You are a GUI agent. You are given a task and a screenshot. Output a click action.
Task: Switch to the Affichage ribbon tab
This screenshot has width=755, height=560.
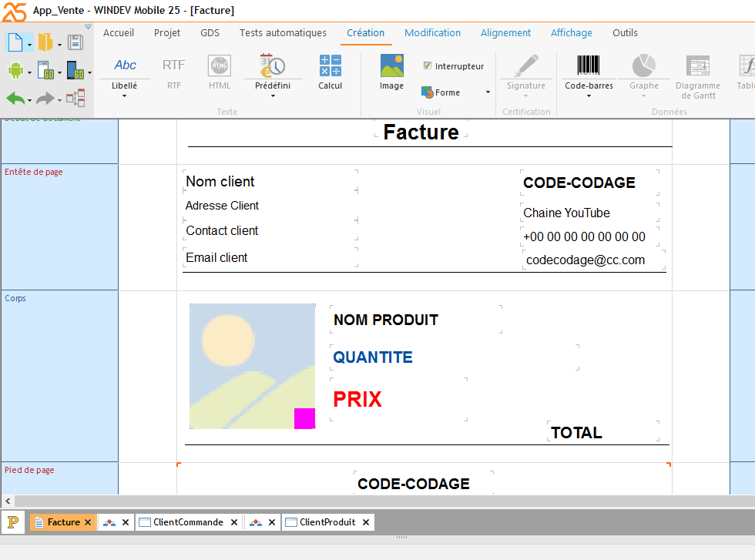[x=571, y=33]
